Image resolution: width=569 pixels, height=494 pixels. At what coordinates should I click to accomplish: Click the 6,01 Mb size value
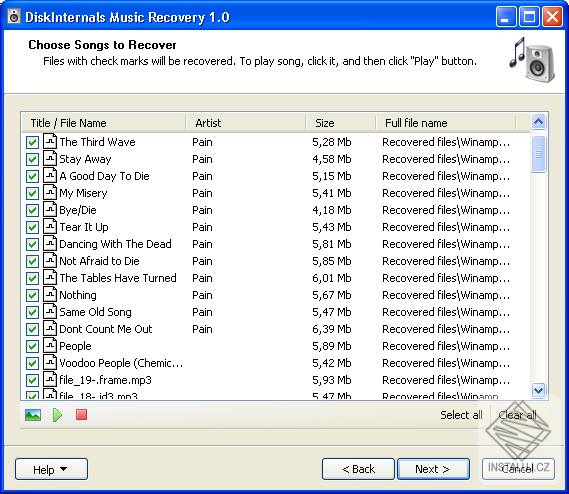click(x=332, y=278)
